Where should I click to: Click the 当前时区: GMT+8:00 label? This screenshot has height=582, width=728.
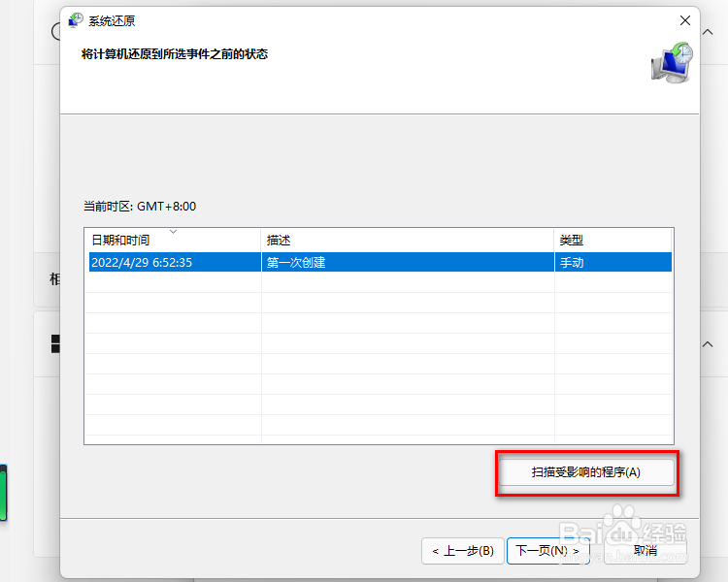pyautogui.click(x=140, y=206)
